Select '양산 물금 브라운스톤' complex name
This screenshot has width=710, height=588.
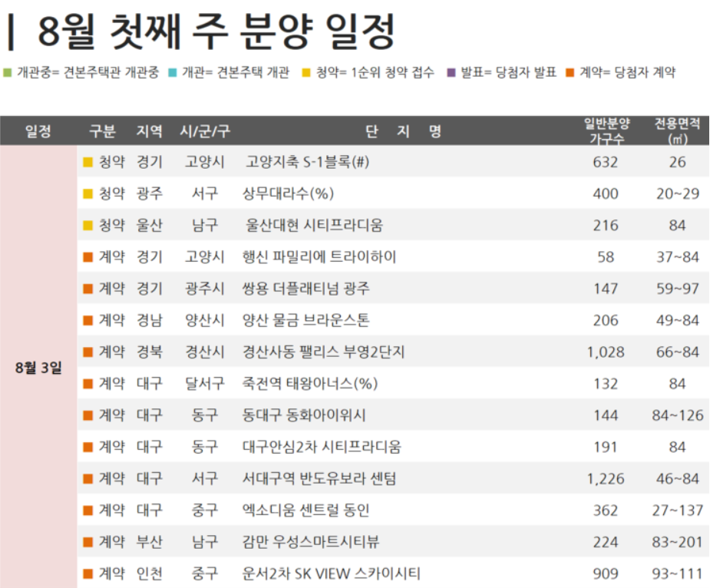point(305,320)
